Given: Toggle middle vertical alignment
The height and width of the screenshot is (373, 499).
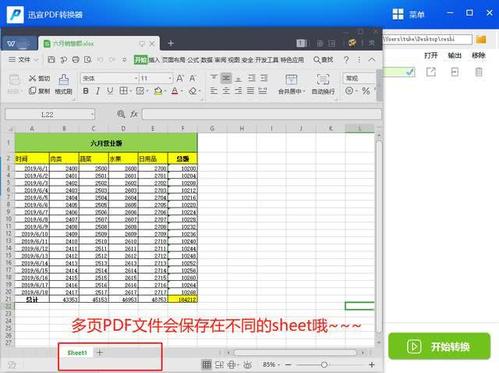Looking at the screenshot, I should click(226, 78).
